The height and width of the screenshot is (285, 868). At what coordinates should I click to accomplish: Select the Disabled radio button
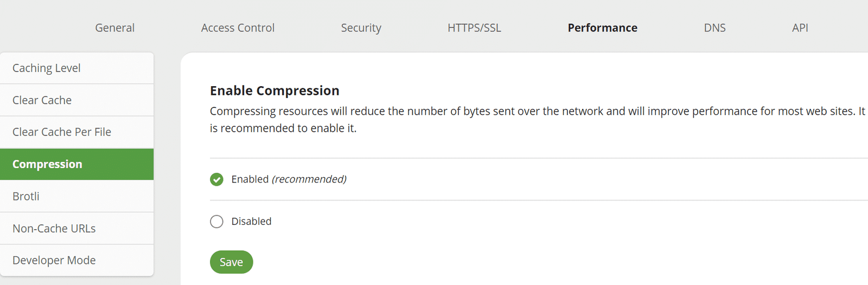click(216, 222)
